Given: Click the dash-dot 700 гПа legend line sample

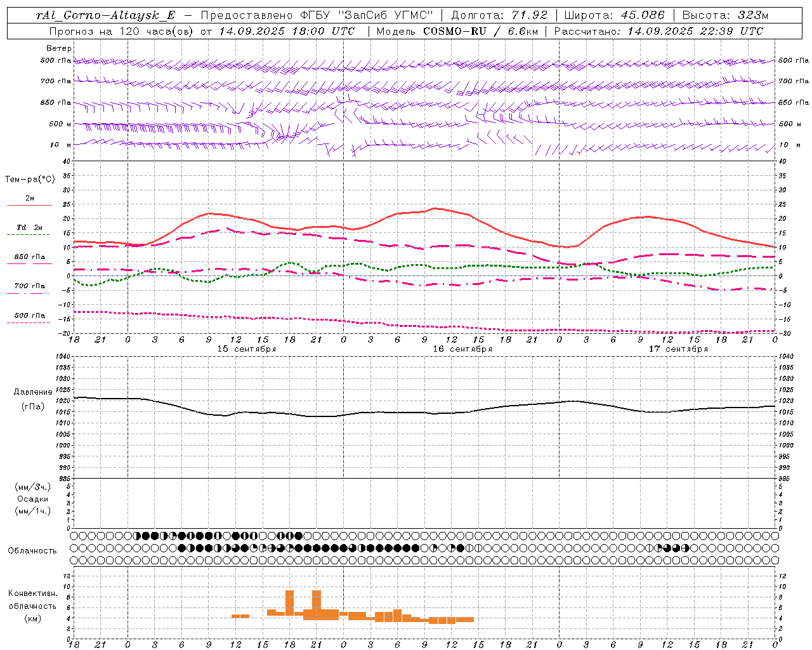Looking at the screenshot, I should pos(29,293).
